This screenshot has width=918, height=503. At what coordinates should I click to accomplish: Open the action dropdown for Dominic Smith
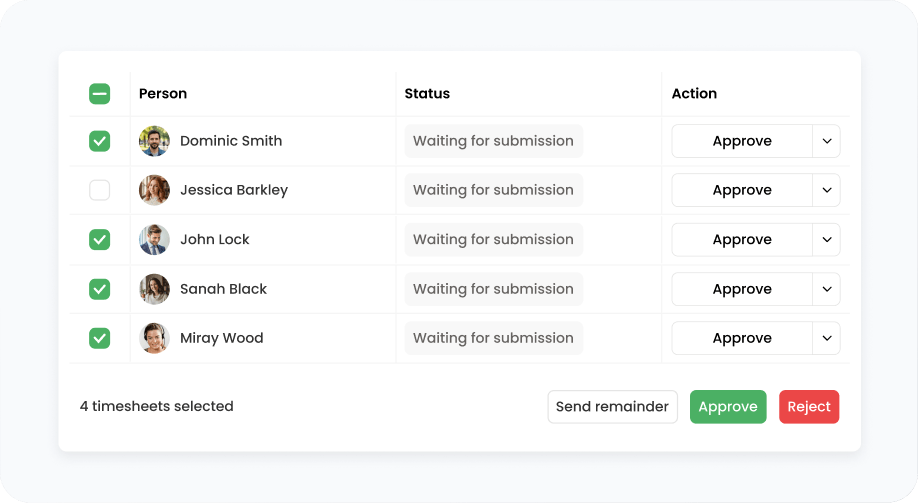(x=827, y=141)
